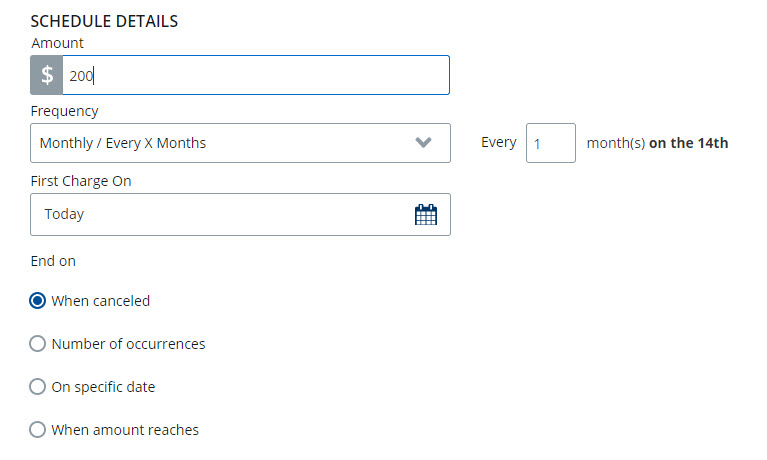Click the bold on the 14th text
The image size is (767, 460).
[688, 143]
